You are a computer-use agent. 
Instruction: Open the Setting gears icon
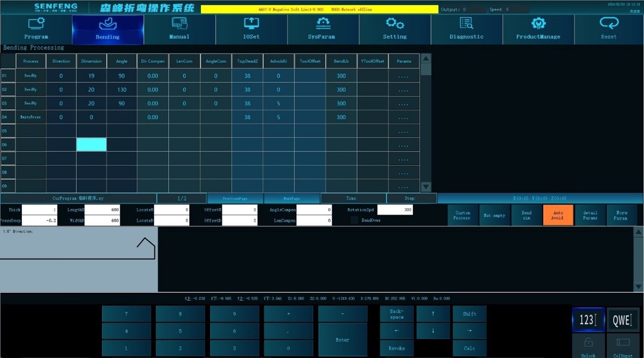click(x=395, y=23)
